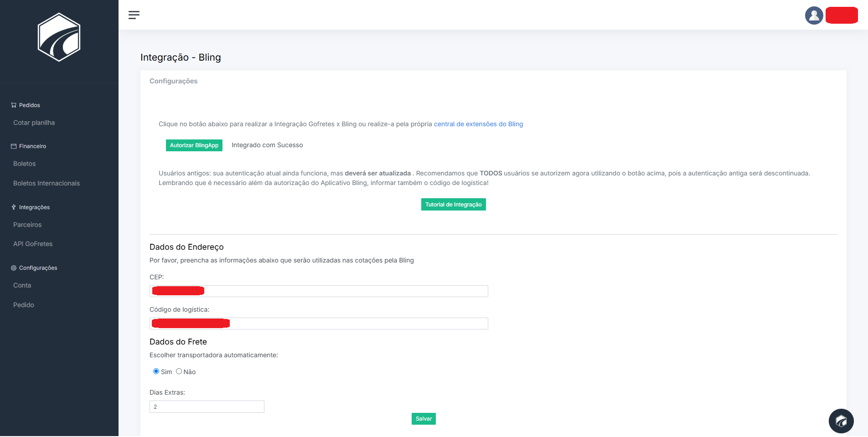Open API GoFretes page
868x437 pixels.
pyautogui.click(x=33, y=244)
